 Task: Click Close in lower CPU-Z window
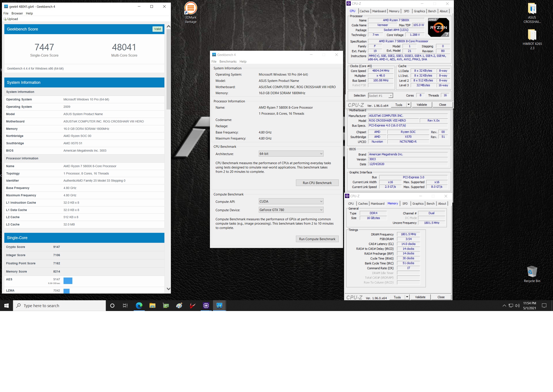click(441, 297)
